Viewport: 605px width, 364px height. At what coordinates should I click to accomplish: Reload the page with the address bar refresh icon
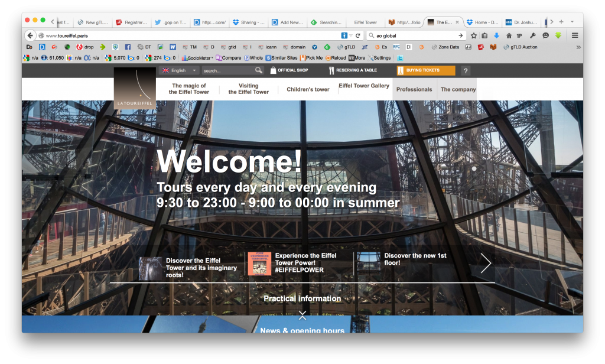pyautogui.click(x=357, y=35)
